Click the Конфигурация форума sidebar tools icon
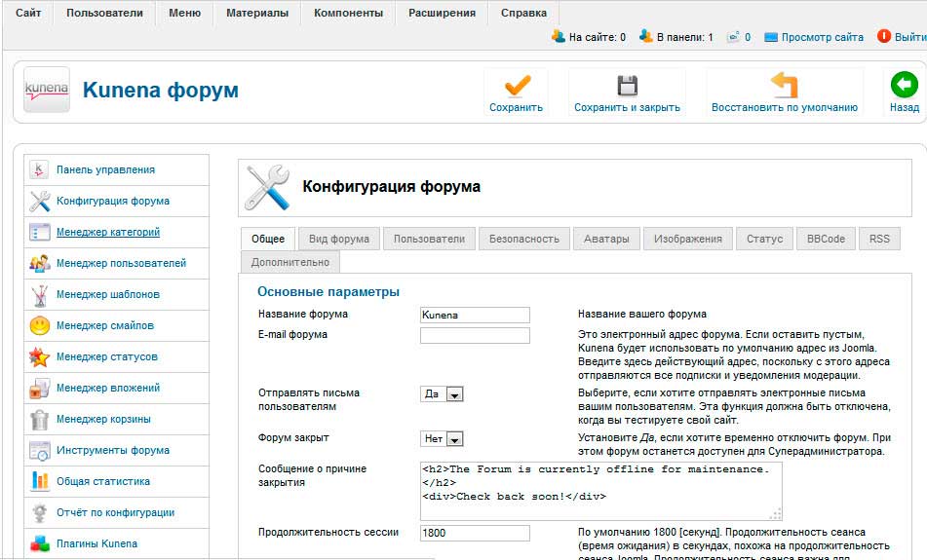The image size is (927, 560). click(40, 202)
